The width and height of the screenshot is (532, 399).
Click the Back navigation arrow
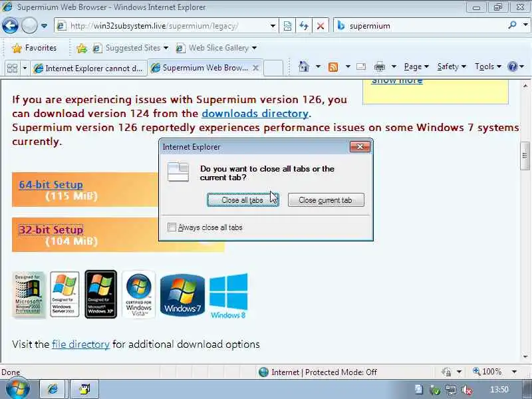pyautogui.click(x=10, y=25)
